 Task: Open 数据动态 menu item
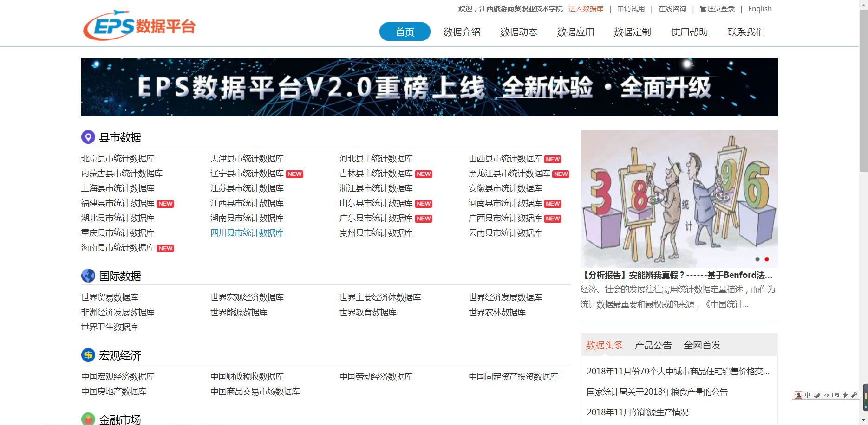click(x=519, y=32)
